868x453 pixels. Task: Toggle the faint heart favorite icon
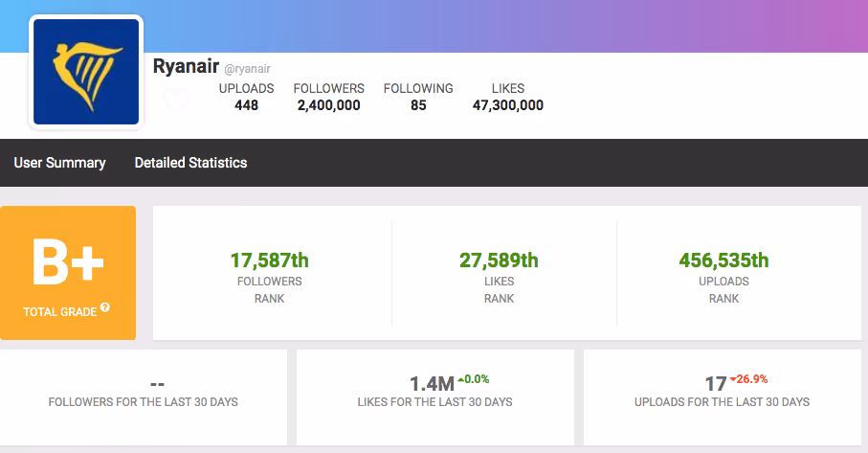[x=176, y=101]
